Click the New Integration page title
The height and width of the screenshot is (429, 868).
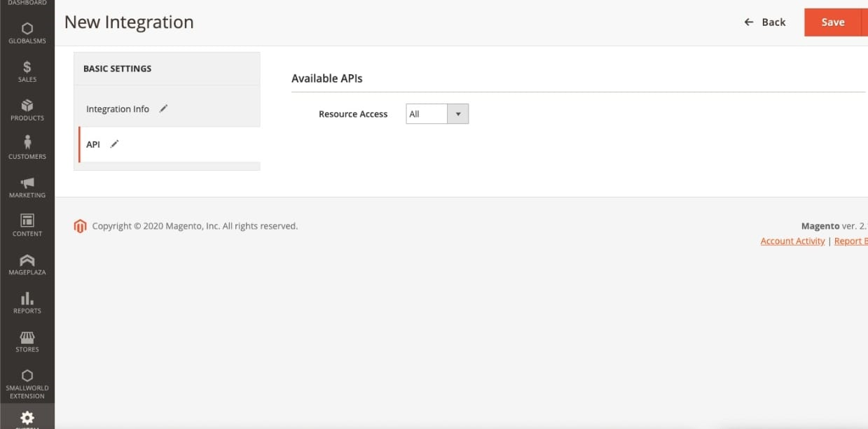click(129, 22)
